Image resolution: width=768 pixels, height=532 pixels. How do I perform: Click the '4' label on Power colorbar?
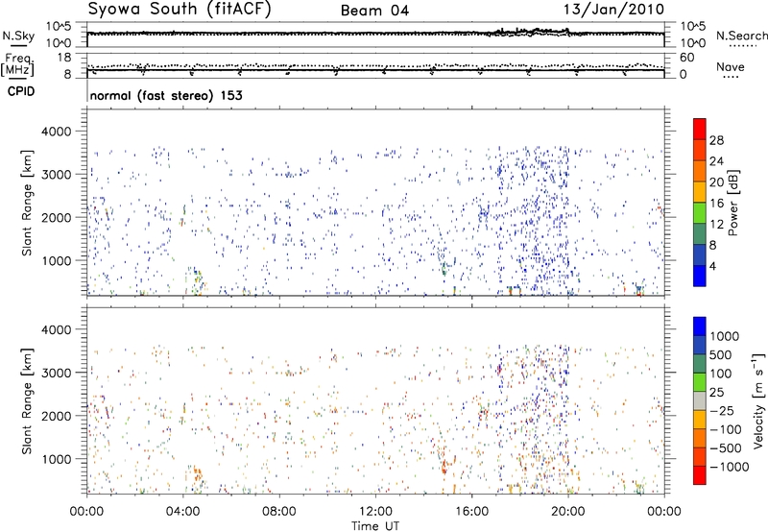pyautogui.click(x=713, y=266)
